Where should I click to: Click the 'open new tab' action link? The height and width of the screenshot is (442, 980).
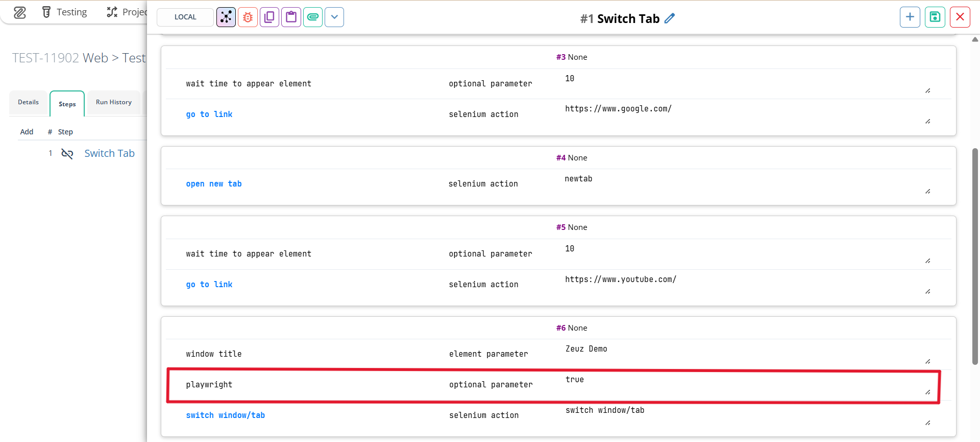(x=214, y=184)
